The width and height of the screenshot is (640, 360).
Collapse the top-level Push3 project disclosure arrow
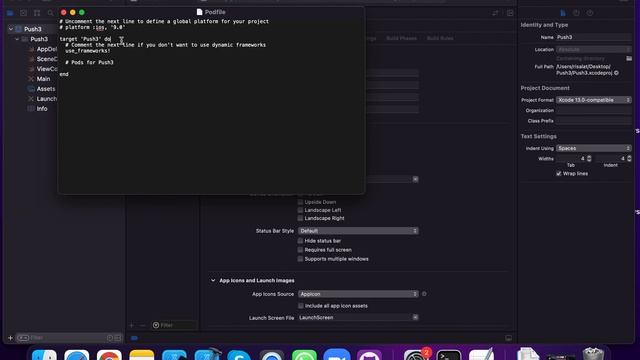tap(11, 29)
